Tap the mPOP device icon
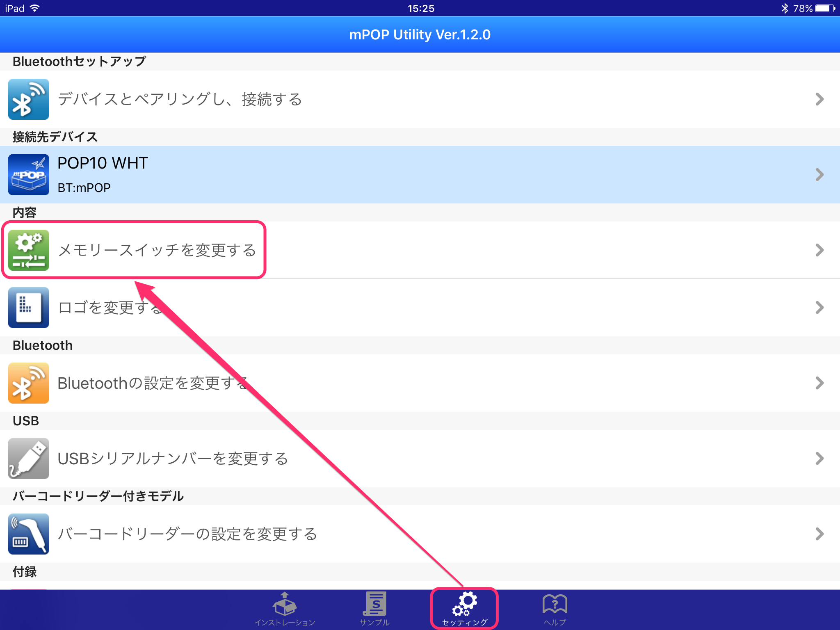The image size is (840, 630). click(29, 175)
